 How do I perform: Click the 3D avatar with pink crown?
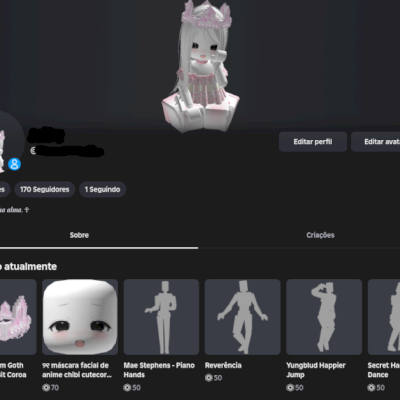click(x=201, y=67)
